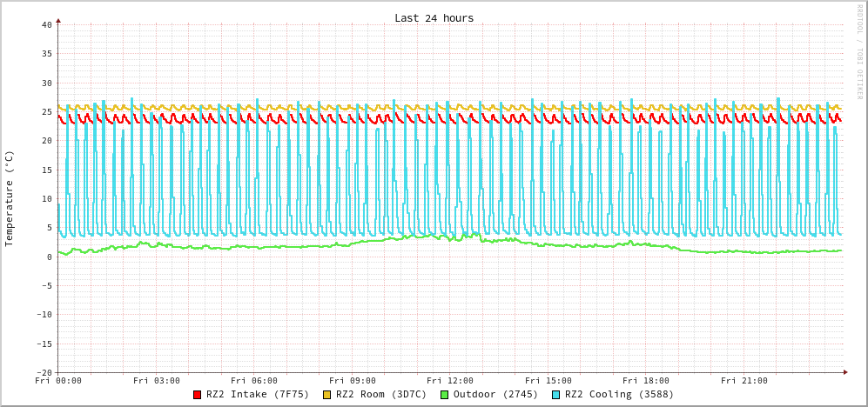Screen dimensions: 868x407
Task: Click the cyan RZ2 Cooling legend swatch
Action: [556, 395]
